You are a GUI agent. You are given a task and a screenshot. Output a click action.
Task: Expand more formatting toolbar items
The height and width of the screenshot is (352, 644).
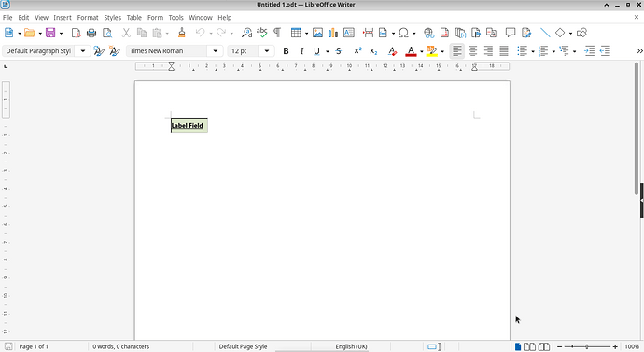639,51
